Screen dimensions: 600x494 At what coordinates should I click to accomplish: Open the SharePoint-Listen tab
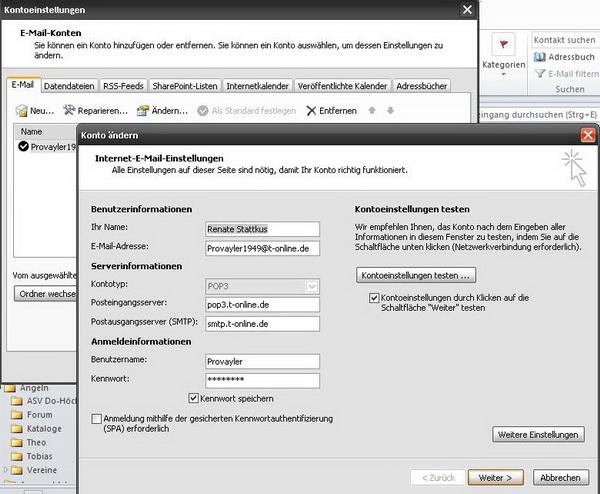pos(185,86)
